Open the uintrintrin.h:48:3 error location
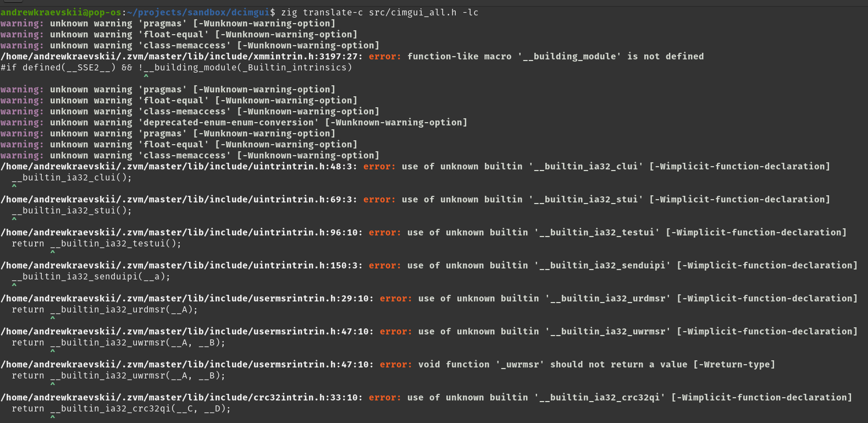This screenshot has height=423, width=868. (179, 167)
